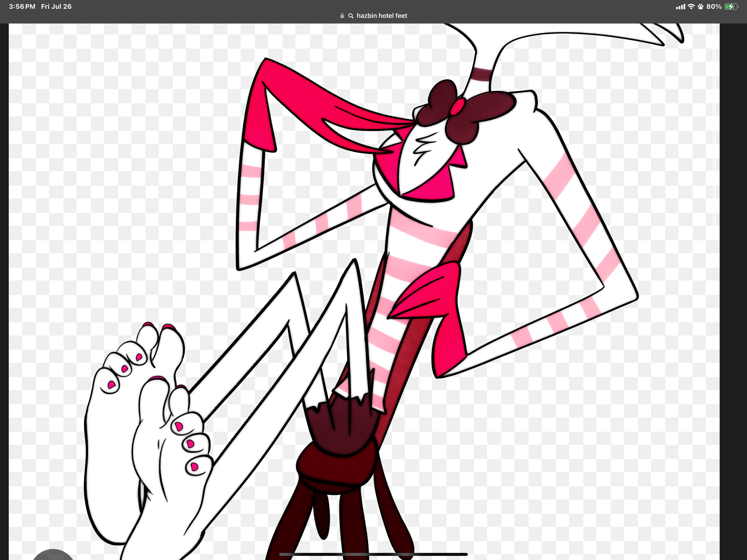Viewport: 747px width, 560px height.
Task: Tap the address bar search field
Action: click(373, 16)
